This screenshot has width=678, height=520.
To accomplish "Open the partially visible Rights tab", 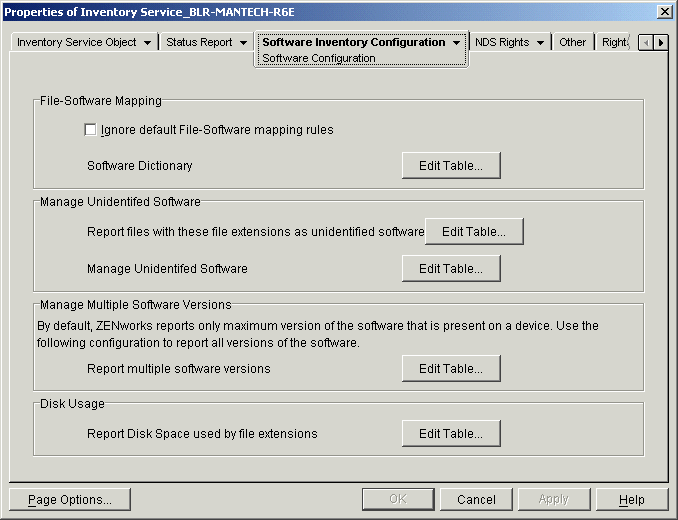I will tap(615, 42).
